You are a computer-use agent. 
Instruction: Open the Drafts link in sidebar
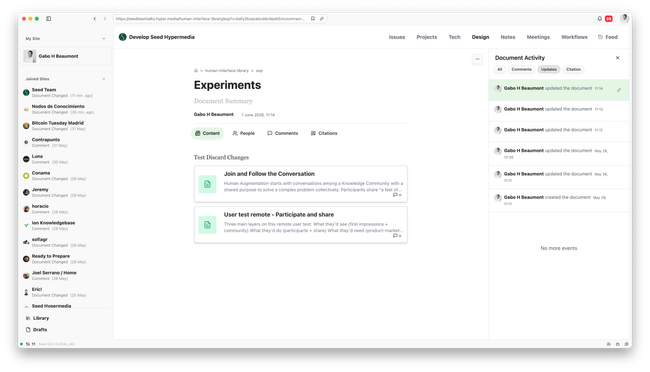click(36, 330)
